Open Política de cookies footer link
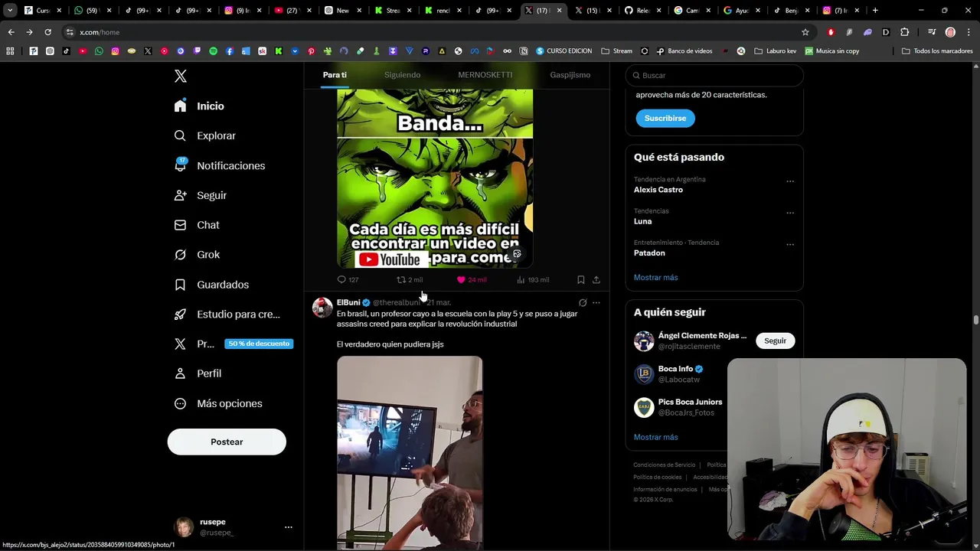 [658, 478]
